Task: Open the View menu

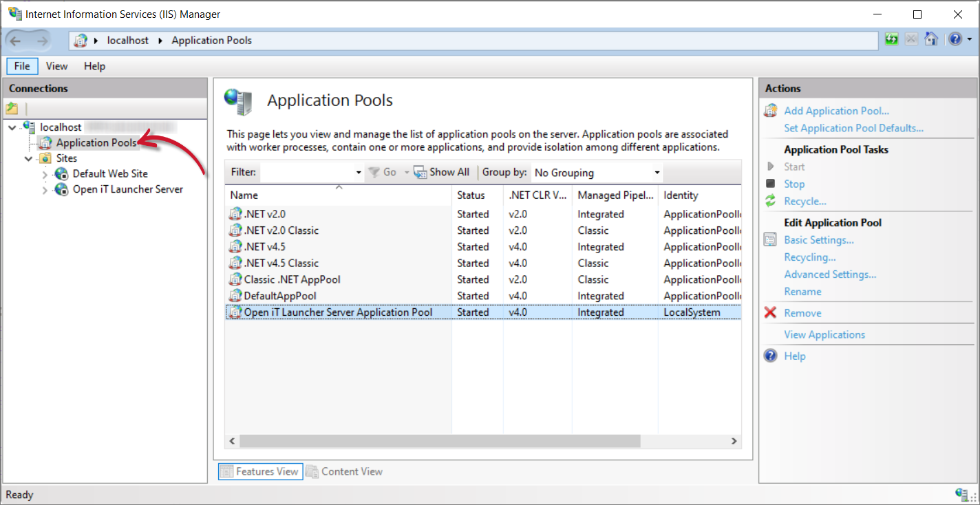Action: pyautogui.click(x=56, y=65)
